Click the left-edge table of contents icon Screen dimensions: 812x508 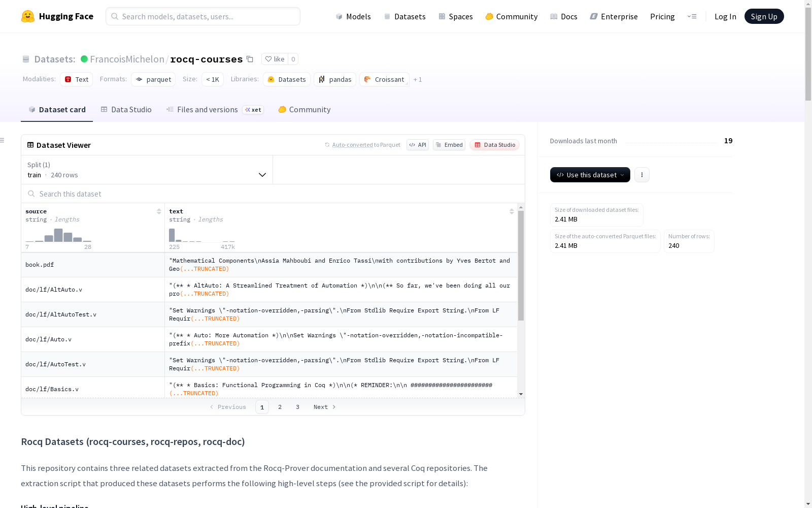(3, 140)
